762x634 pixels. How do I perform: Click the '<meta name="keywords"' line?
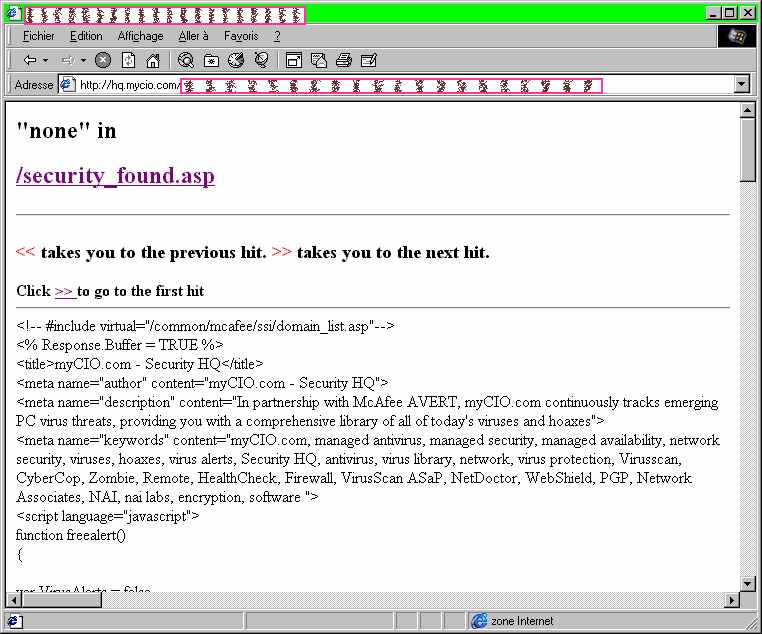click(x=368, y=468)
